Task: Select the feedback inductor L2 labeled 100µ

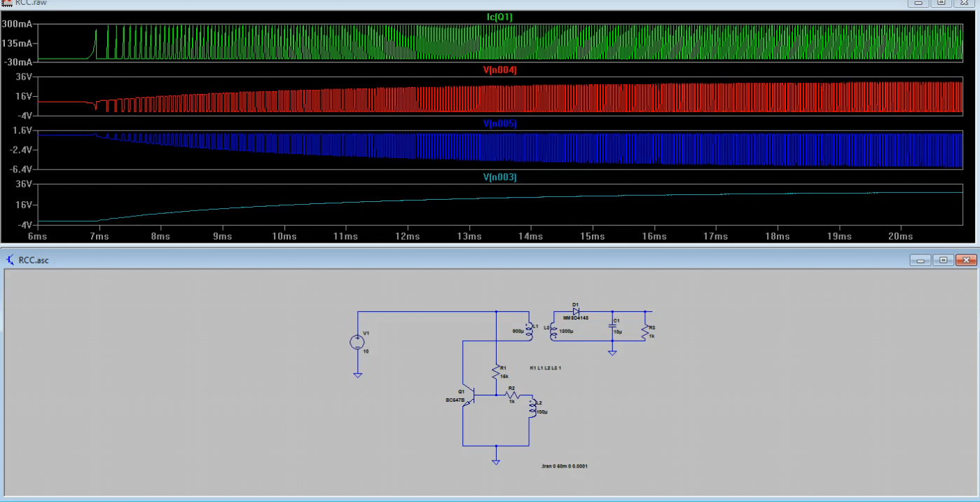Action: tap(534, 409)
